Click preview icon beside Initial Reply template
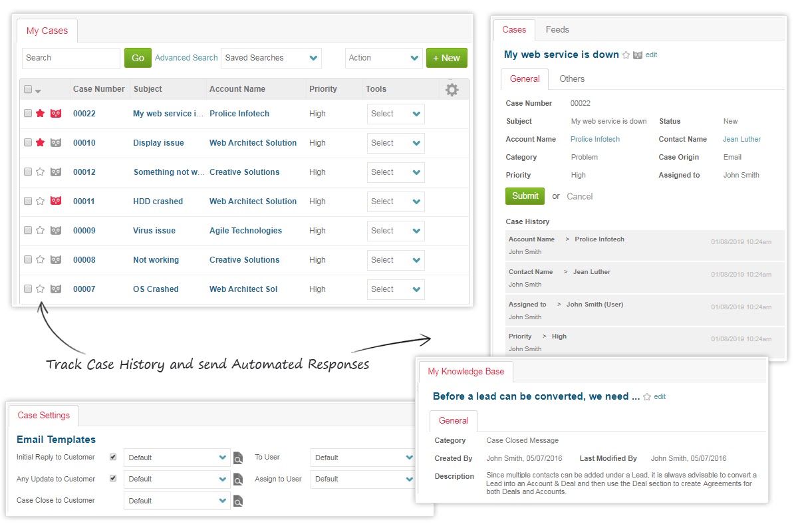Image resolution: width=798 pixels, height=532 pixels. (x=238, y=458)
